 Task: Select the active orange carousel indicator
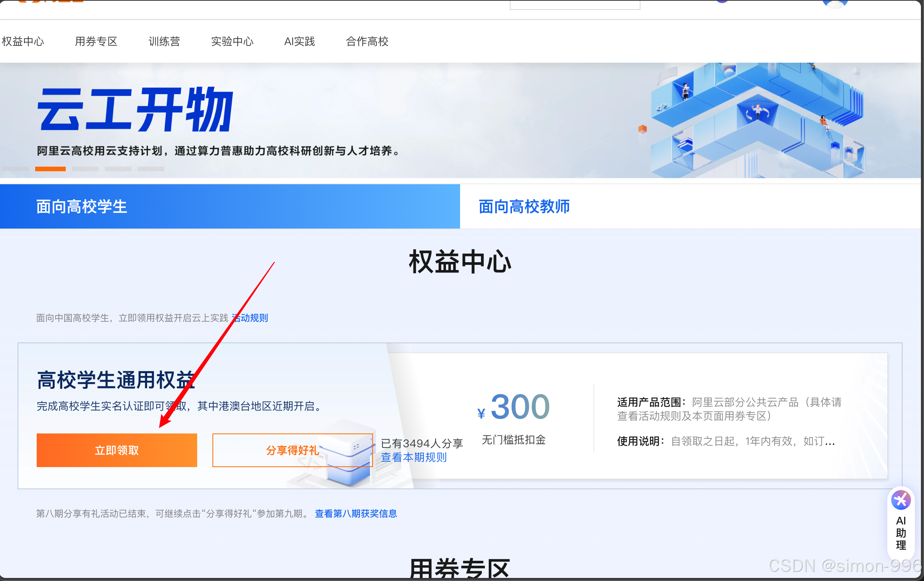pos(50,169)
